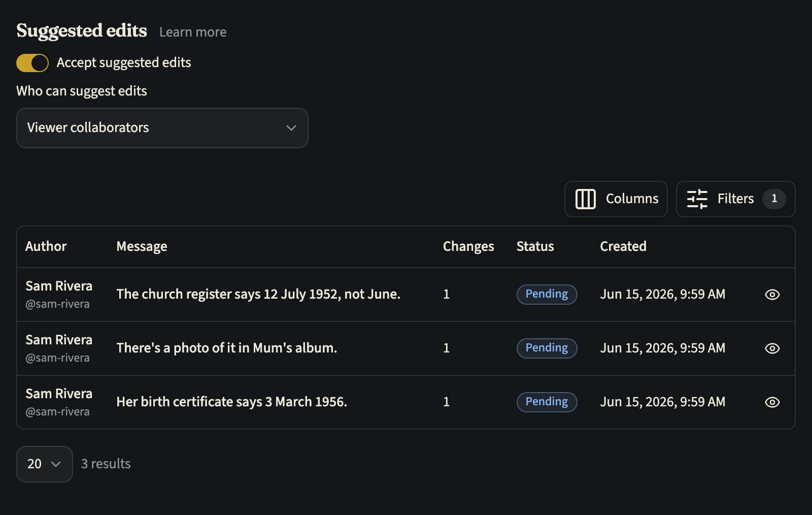Click the Changes column header
The width and height of the screenshot is (812, 515).
pos(468,246)
